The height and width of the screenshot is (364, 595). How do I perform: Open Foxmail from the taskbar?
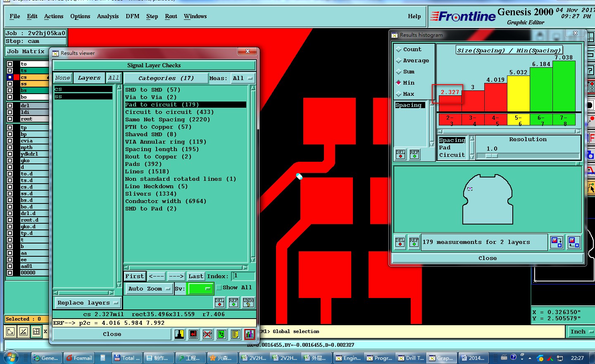click(x=79, y=358)
